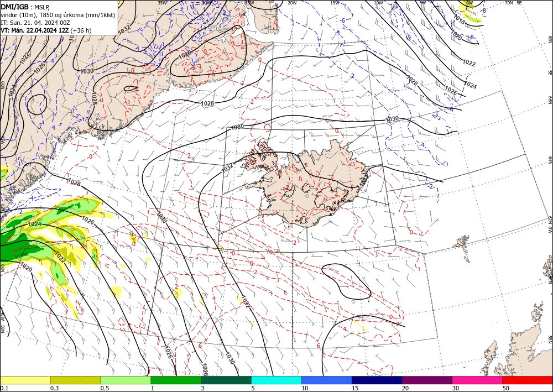
Task: Click the '50' legend scale value
Action: coord(506,388)
